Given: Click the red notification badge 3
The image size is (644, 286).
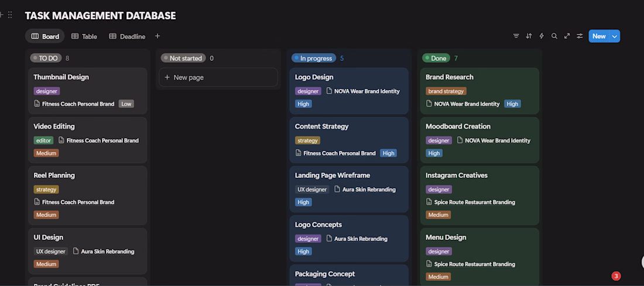Looking at the screenshot, I should tap(616, 276).
